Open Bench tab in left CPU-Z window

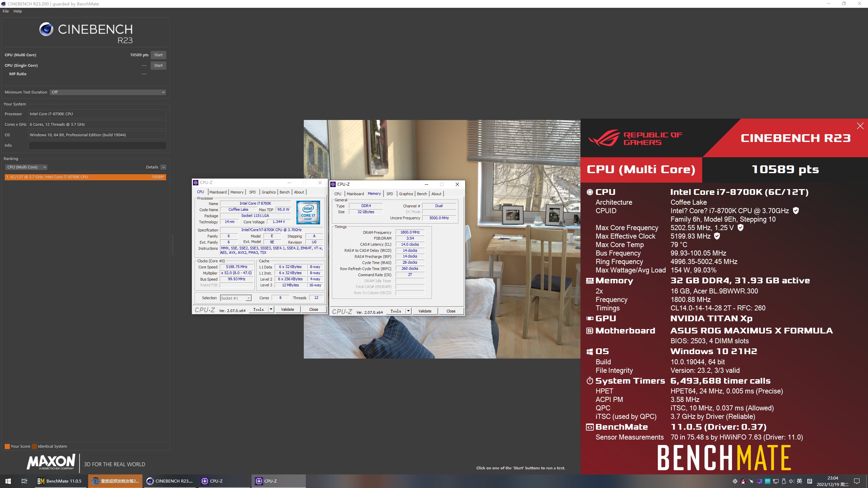click(x=284, y=192)
